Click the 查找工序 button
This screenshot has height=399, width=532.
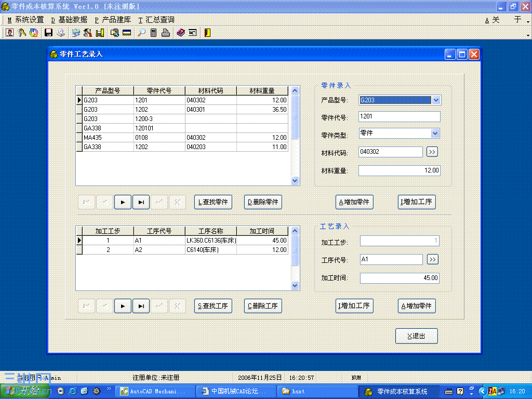213,306
